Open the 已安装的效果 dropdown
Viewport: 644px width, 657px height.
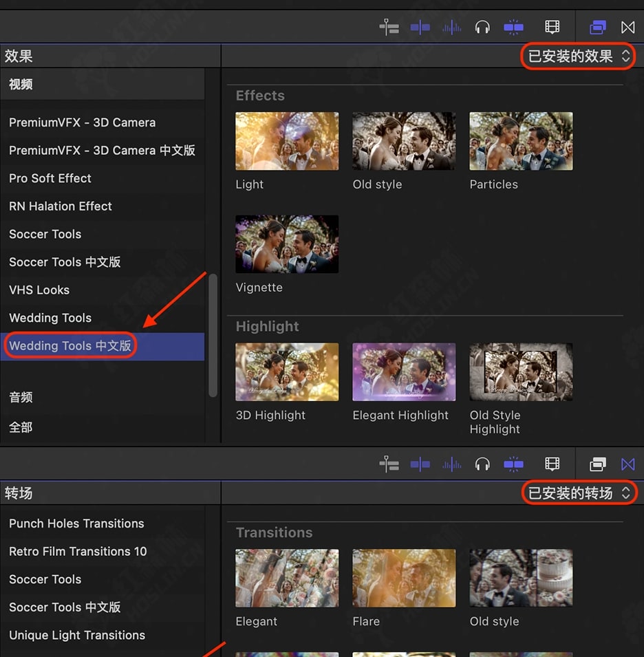pyautogui.click(x=579, y=56)
